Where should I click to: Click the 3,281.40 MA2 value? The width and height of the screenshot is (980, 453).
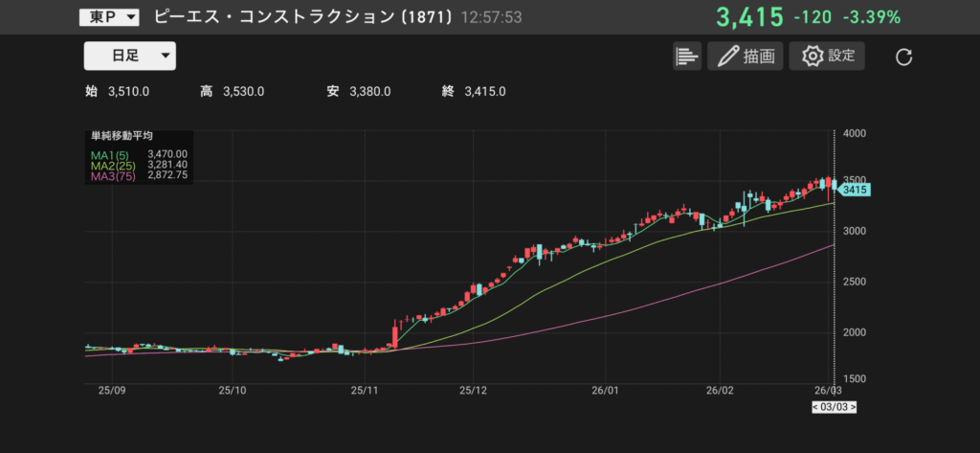[x=167, y=165]
